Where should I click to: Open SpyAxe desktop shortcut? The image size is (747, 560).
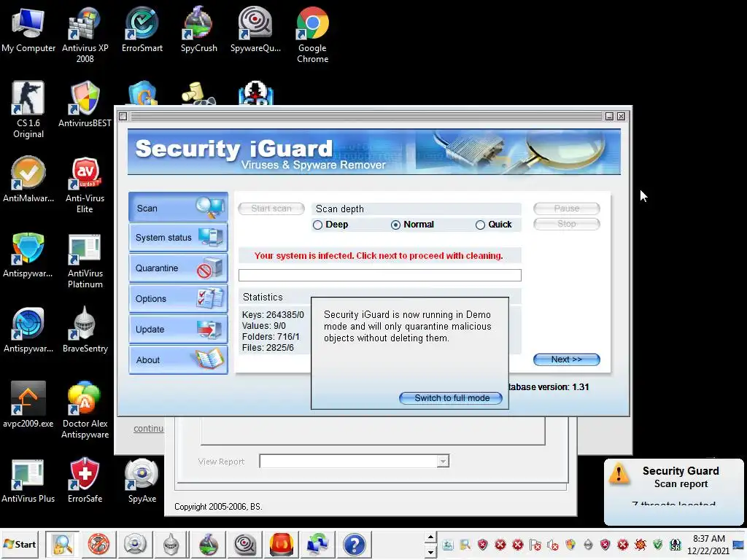(142, 480)
